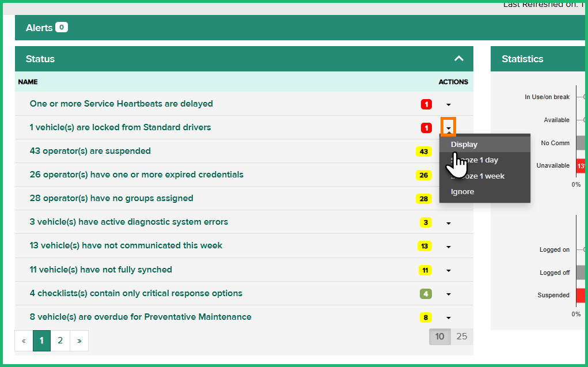
Task: Select the Snooze 1 week option
Action: point(484,176)
